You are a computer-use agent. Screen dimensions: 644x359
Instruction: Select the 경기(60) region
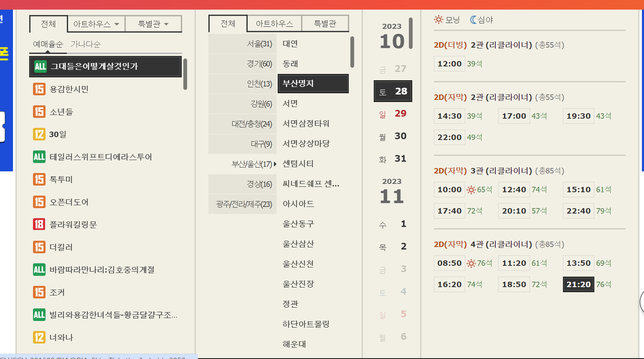click(243, 64)
